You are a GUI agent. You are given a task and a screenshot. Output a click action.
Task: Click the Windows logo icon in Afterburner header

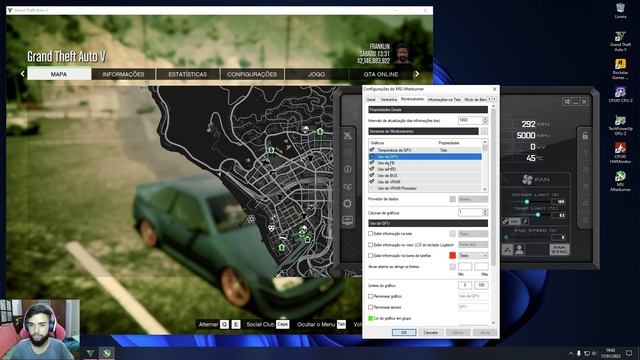[x=567, y=101]
